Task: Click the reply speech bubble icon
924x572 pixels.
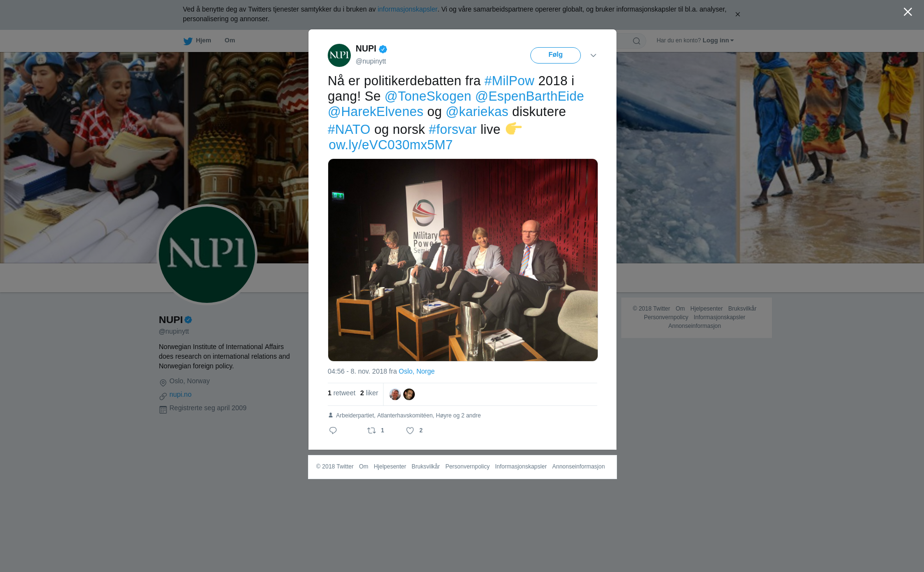Action: click(x=333, y=430)
